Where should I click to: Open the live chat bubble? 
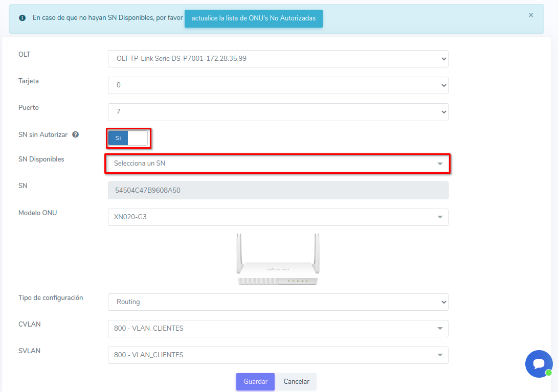click(539, 364)
